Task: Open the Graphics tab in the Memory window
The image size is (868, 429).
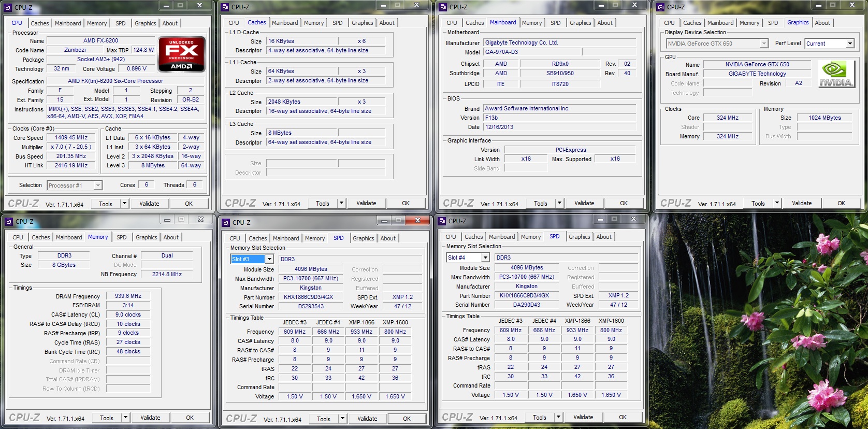Action: (147, 237)
